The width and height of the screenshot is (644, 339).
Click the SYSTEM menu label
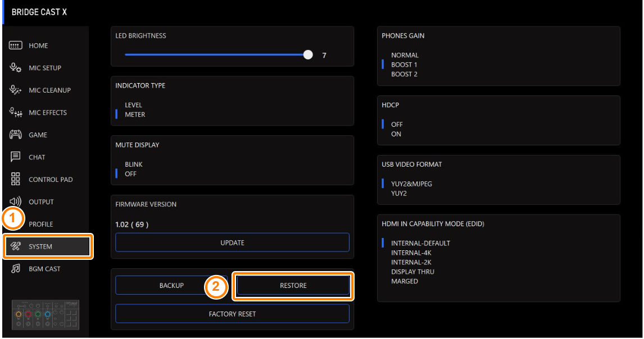pos(40,246)
